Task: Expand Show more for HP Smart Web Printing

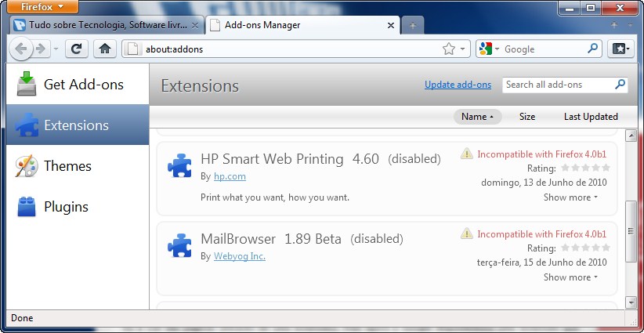Action: coord(570,197)
